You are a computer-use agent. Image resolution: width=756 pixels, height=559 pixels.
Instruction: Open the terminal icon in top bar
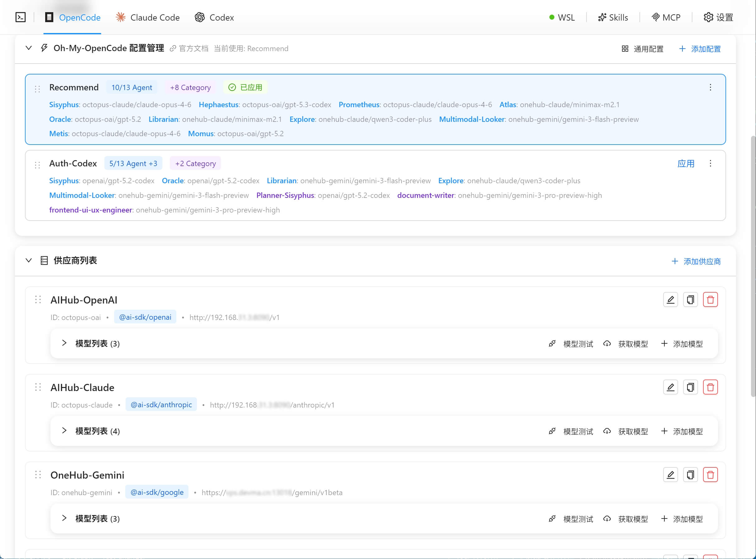[21, 17]
